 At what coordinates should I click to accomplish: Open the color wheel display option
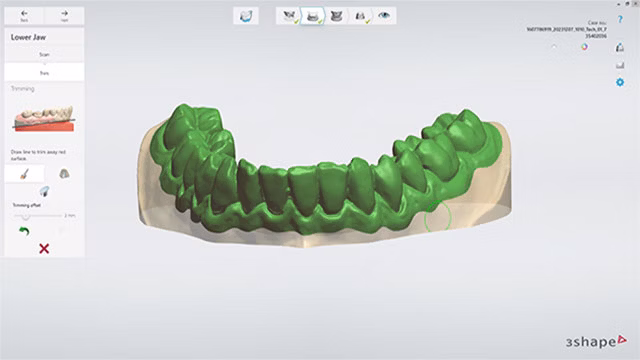[584, 47]
